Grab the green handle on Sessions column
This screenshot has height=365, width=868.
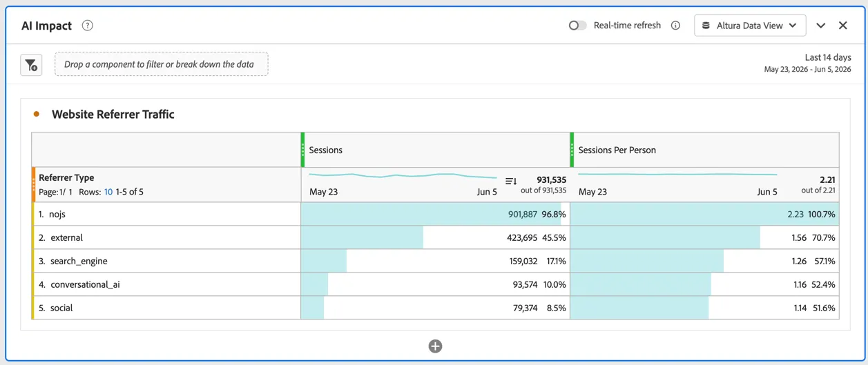(x=302, y=150)
